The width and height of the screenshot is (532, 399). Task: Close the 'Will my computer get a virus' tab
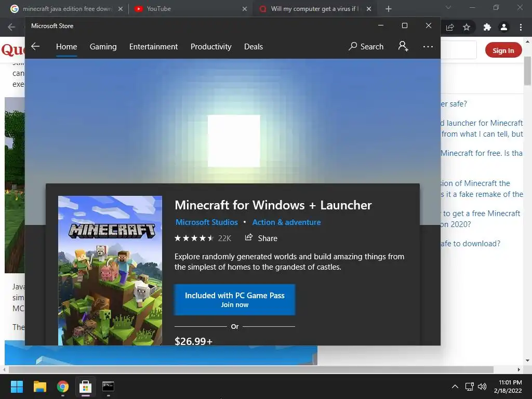click(369, 9)
